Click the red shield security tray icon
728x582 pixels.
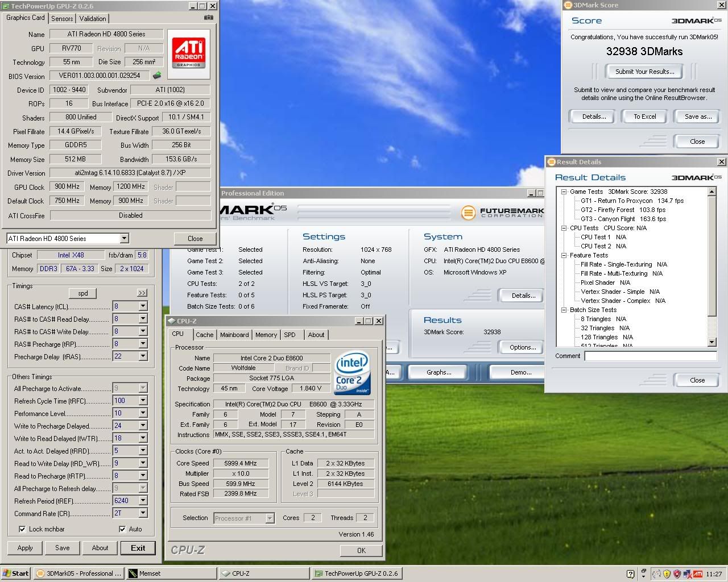click(x=677, y=573)
